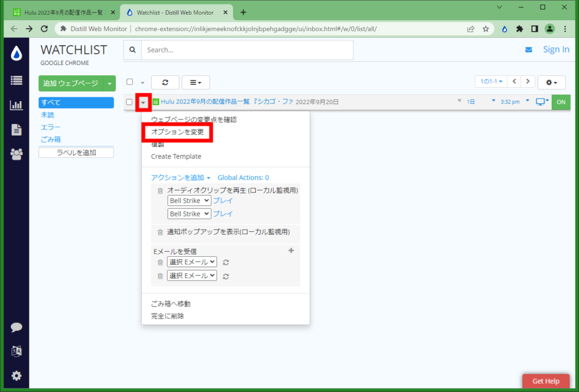Click the language translation icon in the sidebar

click(x=16, y=351)
